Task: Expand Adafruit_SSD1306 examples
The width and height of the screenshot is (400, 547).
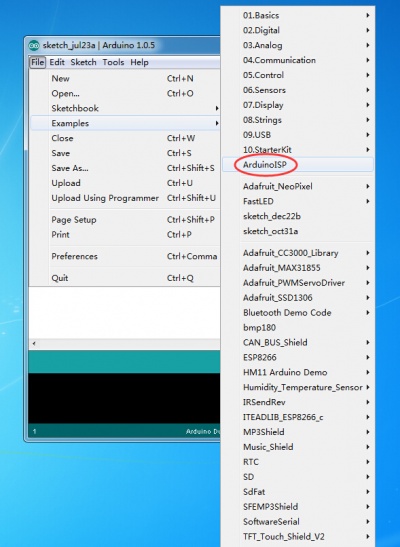Action: click(x=298, y=298)
